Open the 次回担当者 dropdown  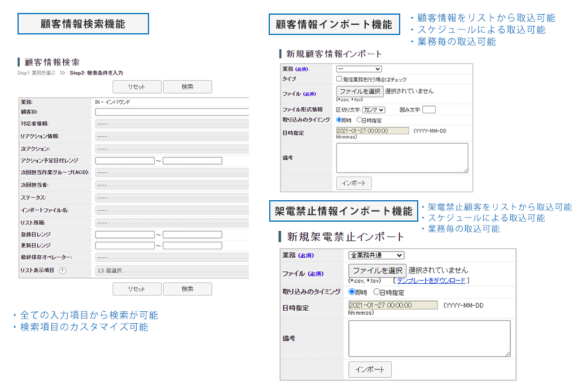(x=172, y=185)
